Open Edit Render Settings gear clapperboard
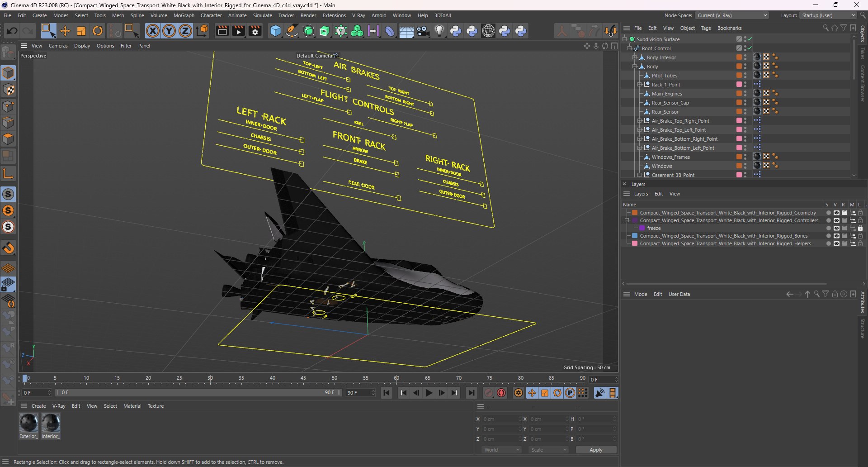This screenshot has height=467, width=868. [255, 31]
